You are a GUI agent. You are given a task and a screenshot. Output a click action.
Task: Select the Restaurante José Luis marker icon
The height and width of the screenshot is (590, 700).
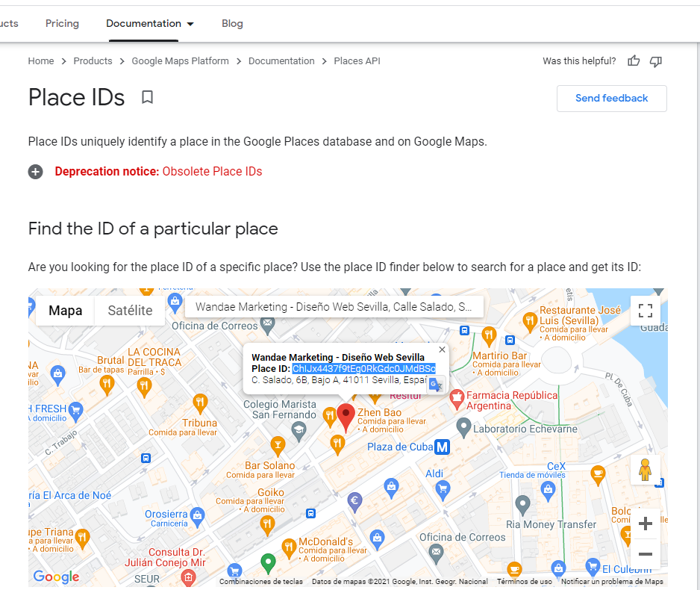point(530,322)
